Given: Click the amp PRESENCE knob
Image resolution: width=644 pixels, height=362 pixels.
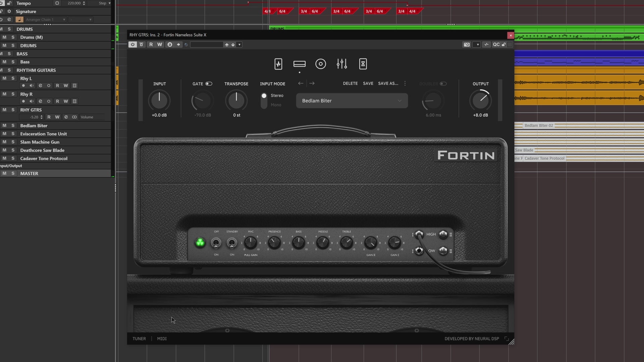Looking at the screenshot, I should point(274,243).
